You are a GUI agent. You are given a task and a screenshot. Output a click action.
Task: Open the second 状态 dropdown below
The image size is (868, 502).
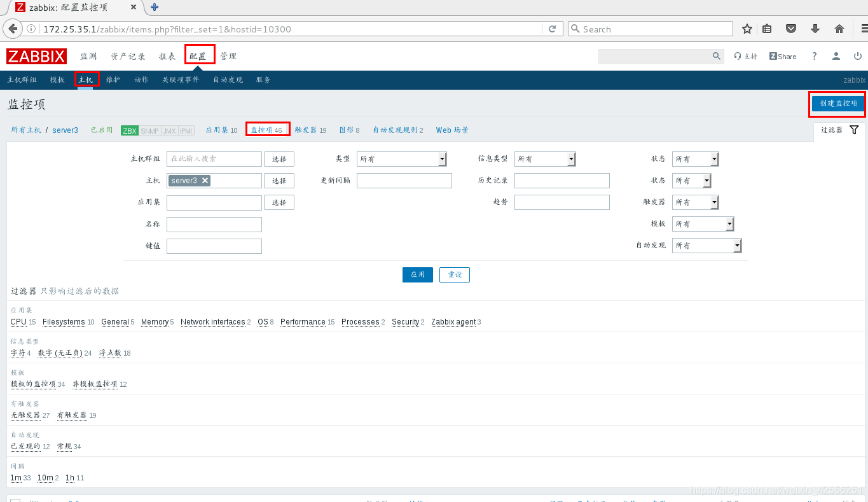click(691, 181)
